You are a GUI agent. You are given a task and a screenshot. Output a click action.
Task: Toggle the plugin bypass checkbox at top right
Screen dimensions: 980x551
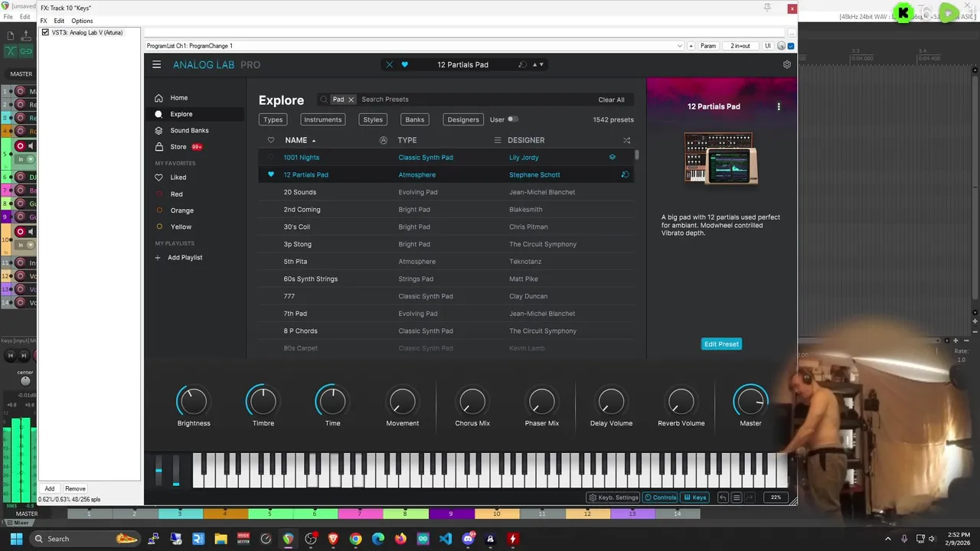(791, 46)
